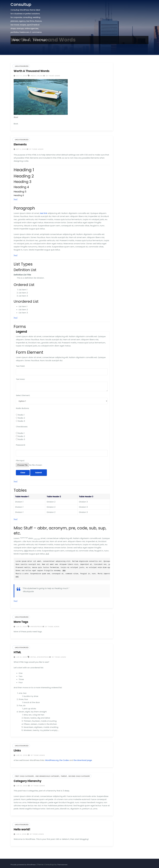159x868 pixels.
Task: Open the Hello world! post title
Action: pos(22,830)
